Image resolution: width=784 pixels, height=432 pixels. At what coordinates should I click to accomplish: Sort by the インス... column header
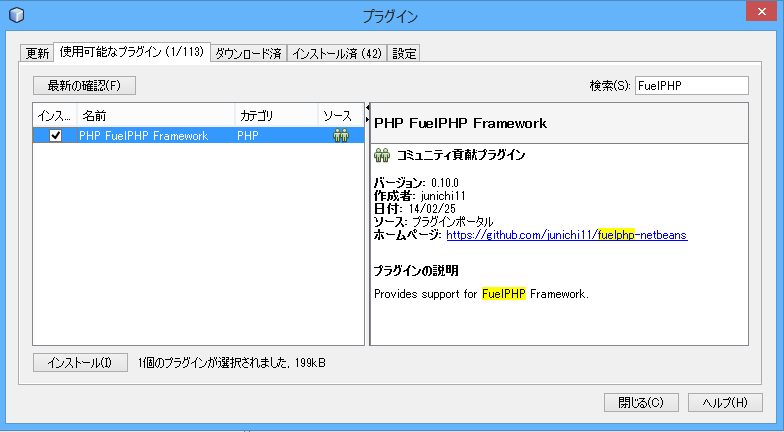(55, 116)
